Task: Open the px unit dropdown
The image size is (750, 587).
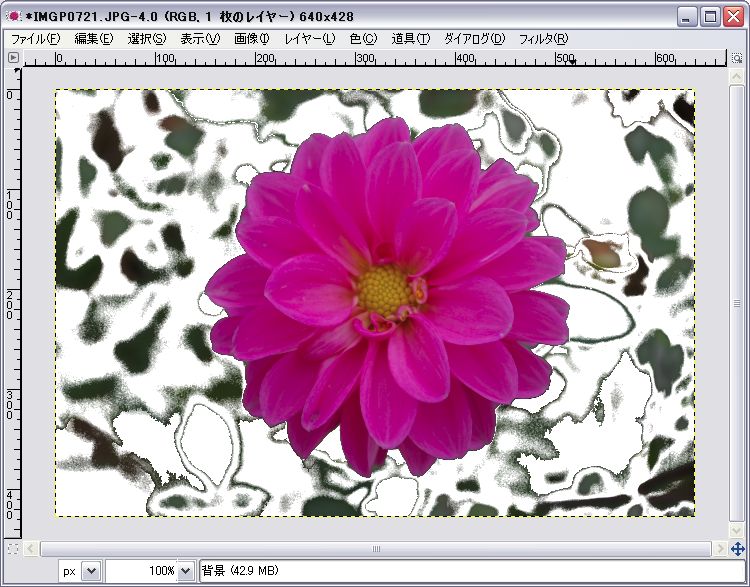Action: click(x=91, y=571)
